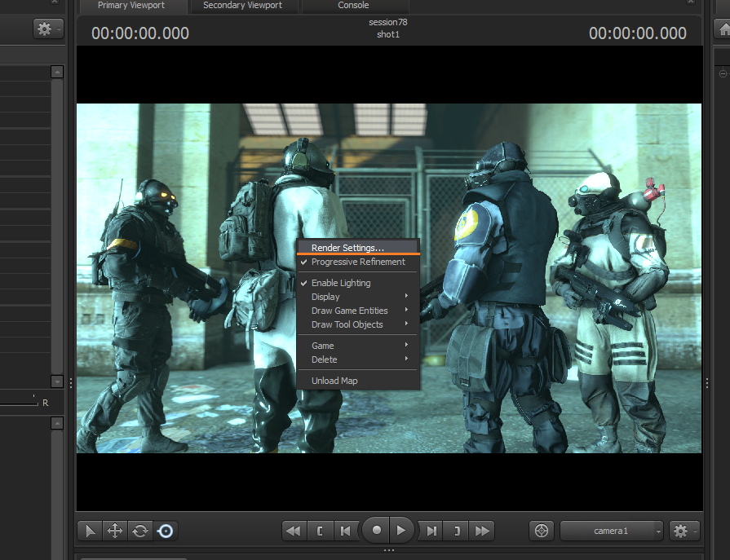
Task: Click the left slider near R label
Action: 19,403
